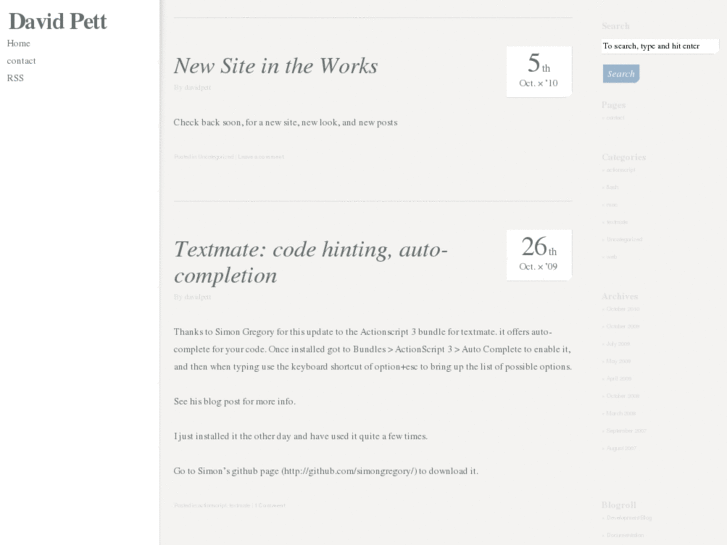Click the blue Search button
The height and width of the screenshot is (545, 727).
[x=621, y=74]
